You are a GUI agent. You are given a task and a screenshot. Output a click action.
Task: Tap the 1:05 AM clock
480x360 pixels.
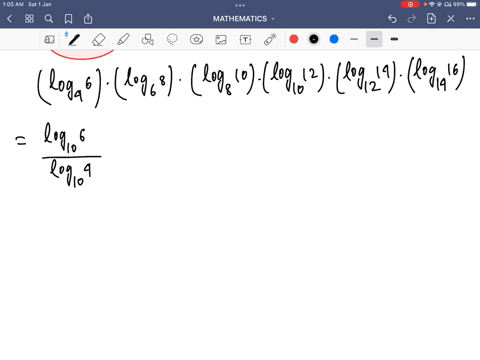tap(13, 4)
